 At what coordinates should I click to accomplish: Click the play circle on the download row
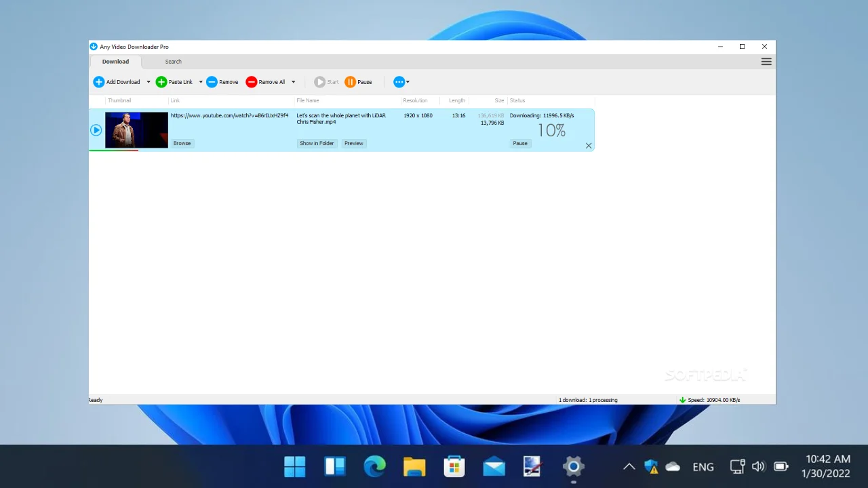point(96,130)
